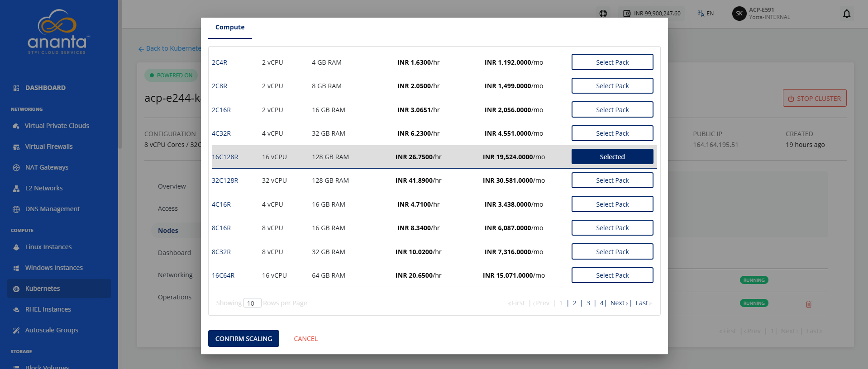Image resolution: width=868 pixels, height=369 pixels.
Task: Open the wallet balance INR 99,900,247.60
Action: pos(652,14)
